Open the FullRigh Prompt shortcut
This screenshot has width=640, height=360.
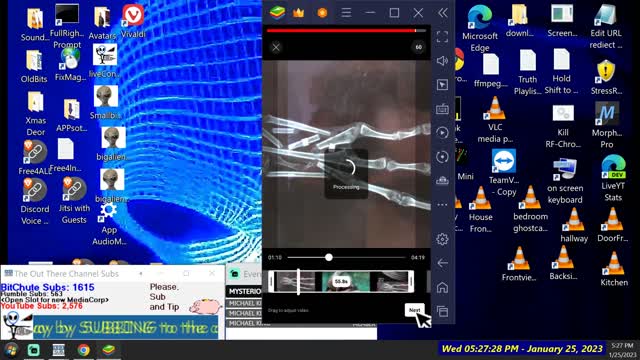click(67, 27)
